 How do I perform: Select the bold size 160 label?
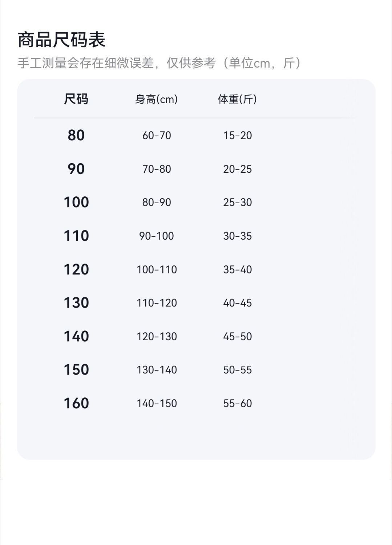tap(76, 403)
